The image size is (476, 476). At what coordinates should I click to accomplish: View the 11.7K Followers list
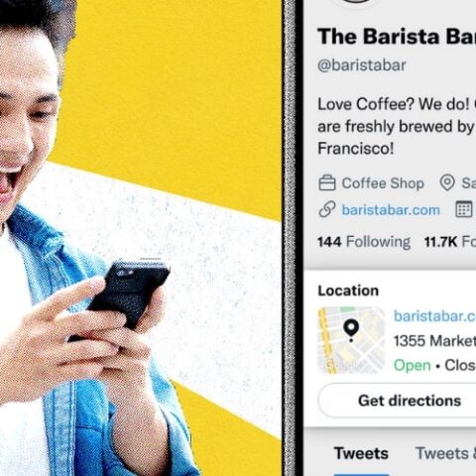click(x=450, y=242)
